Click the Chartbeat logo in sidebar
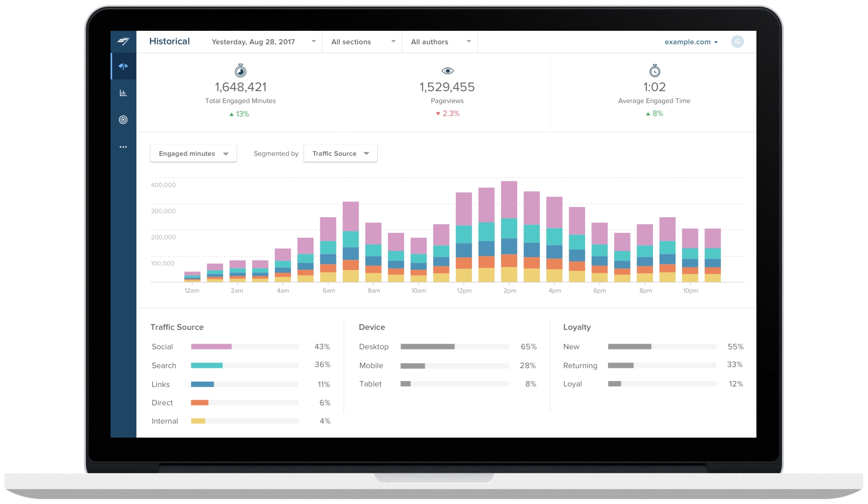This screenshot has height=504, width=868. click(123, 41)
